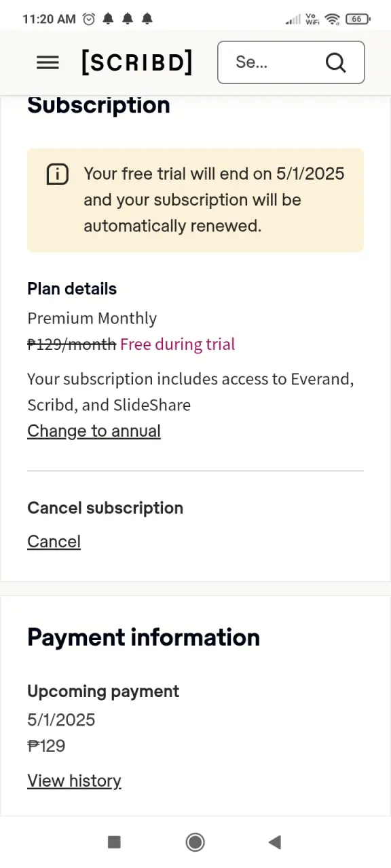391x868 pixels.
Task: Tap the first notification bell icon
Action: 108,19
